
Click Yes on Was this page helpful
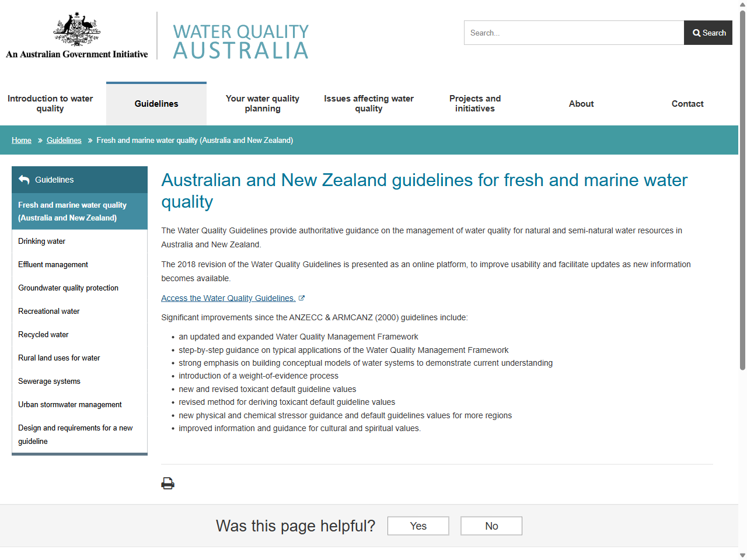pyautogui.click(x=418, y=526)
